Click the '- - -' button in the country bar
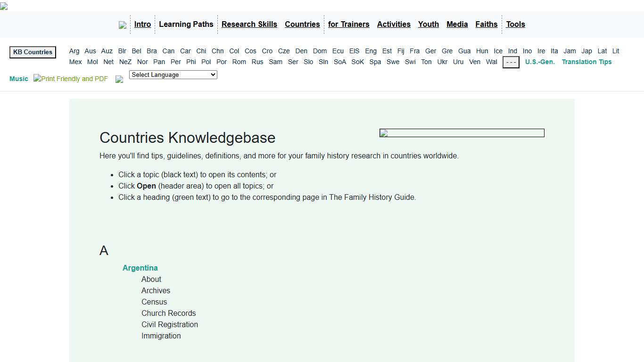 (x=511, y=62)
